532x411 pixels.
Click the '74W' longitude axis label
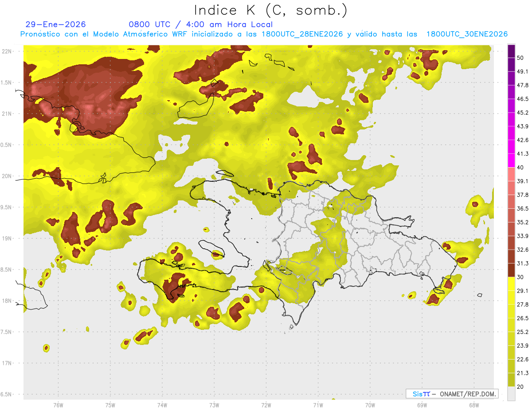pos(162,405)
